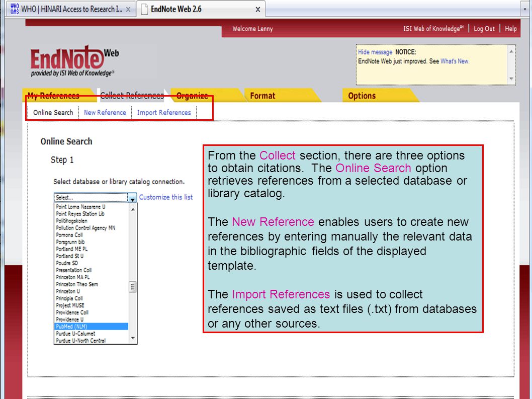Hide the notice message
The height and width of the screenshot is (399, 532).
[375, 52]
